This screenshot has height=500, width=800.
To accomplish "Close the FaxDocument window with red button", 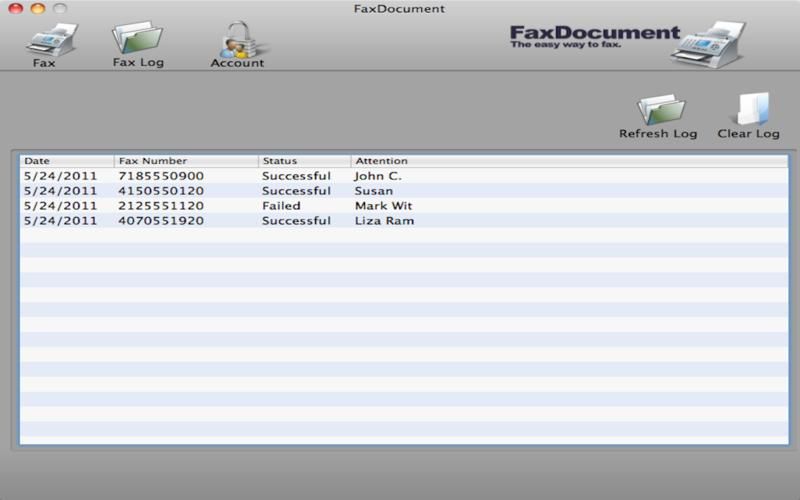I will [x=16, y=8].
